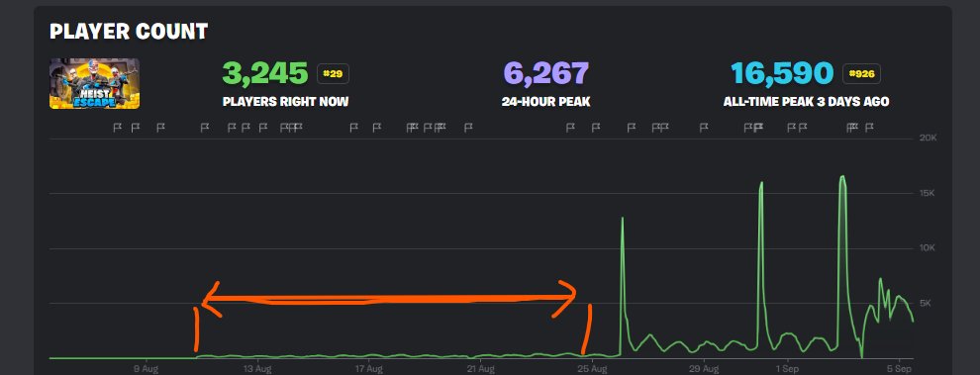Select the rightmost flag marker above chart
This screenshot has width=980, height=375.
tap(869, 128)
